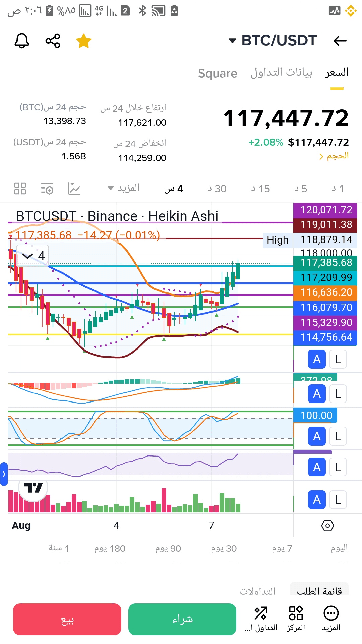Select the 15 د timeframe
The width and height of the screenshot is (362, 644).
coord(260,189)
